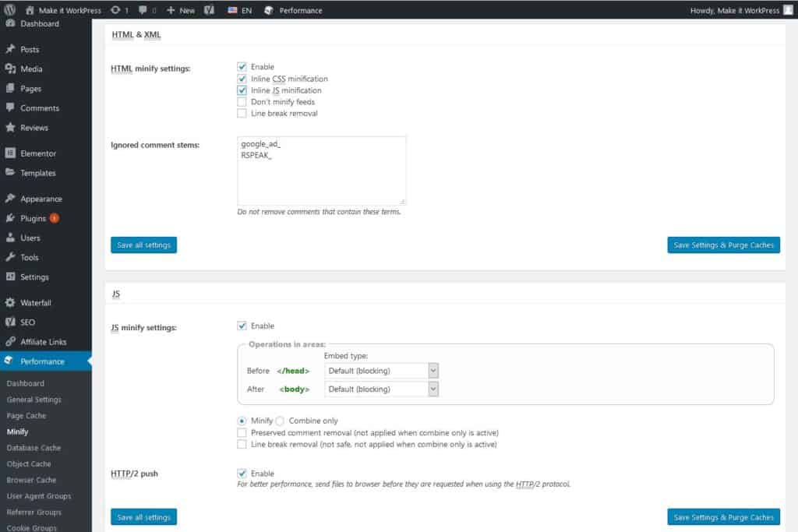The width and height of the screenshot is (798, 532).
Task: Click Save all settings in JS section
Action: tap(144, 517)
